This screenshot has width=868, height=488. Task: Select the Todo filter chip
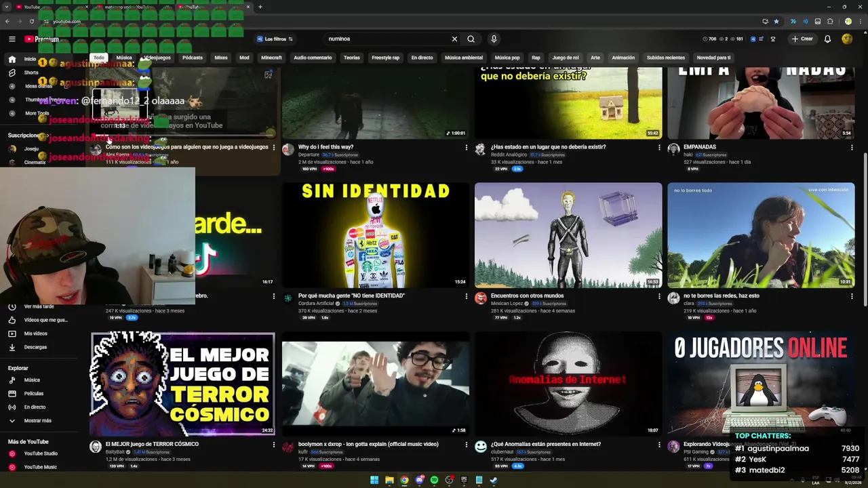tap(99, 58)
